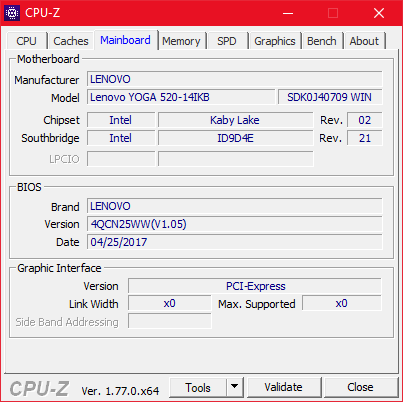Show the Graphics tab
The image size is (403, 402).
pyautogui.click(x=275, y=41)
